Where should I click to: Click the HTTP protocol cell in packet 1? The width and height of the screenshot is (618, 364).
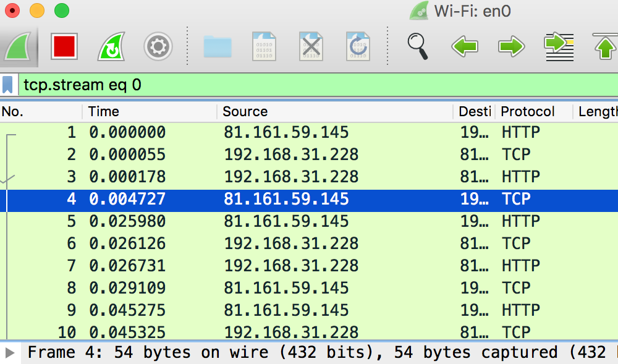[x=520, y=132]
